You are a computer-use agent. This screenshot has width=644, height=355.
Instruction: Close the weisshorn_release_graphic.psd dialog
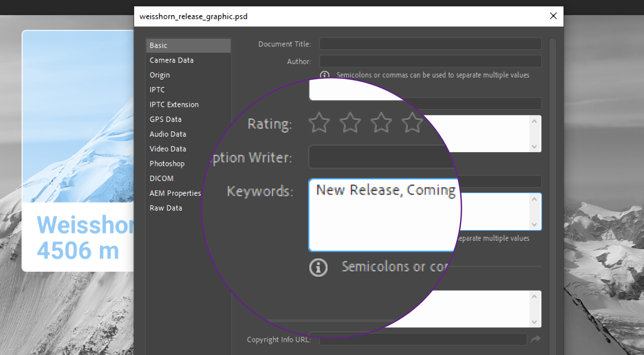[x=553, y=16]
